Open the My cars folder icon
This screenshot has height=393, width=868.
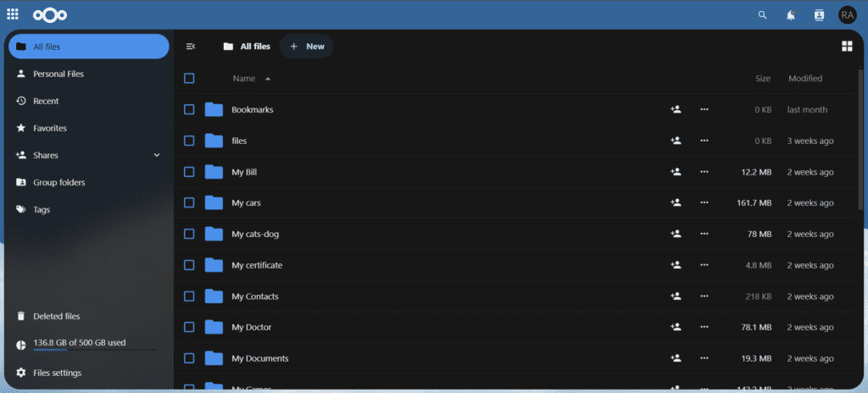(214, 203)
